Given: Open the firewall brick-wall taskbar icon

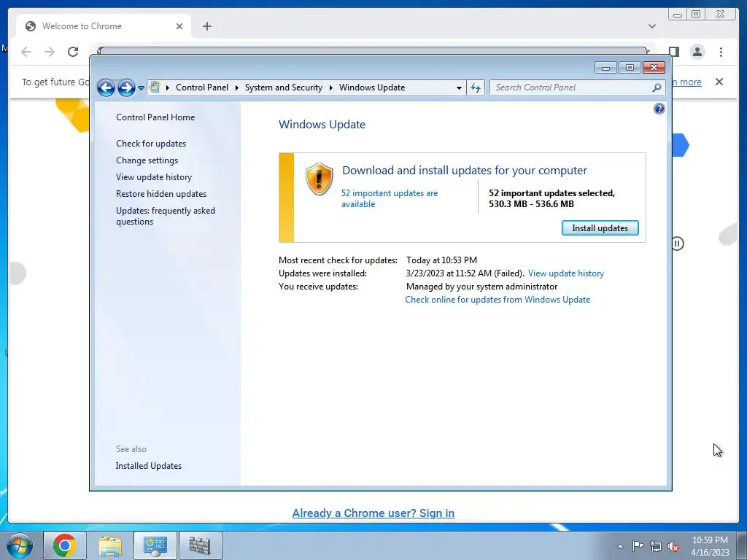Looking at the screenshot, I should pyautogui.click(x=200, y=545).
